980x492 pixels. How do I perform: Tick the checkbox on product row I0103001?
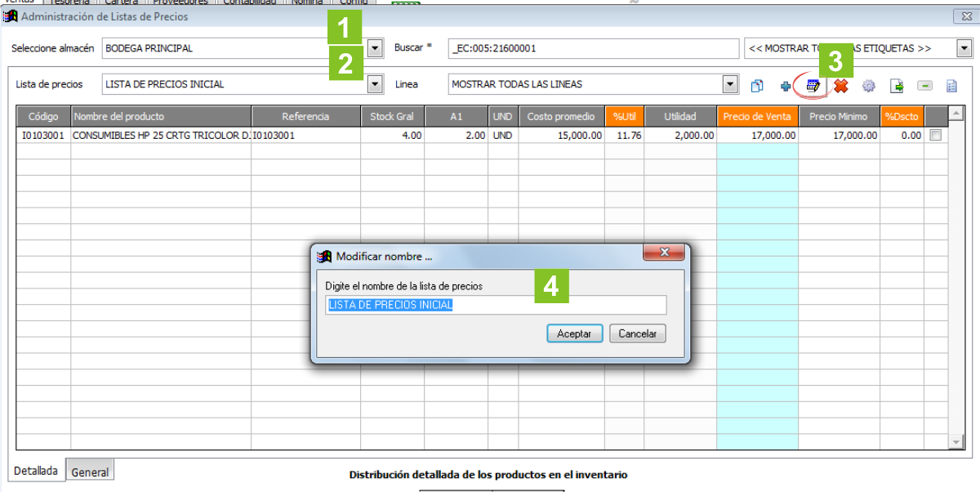click(x=936, y=136)
